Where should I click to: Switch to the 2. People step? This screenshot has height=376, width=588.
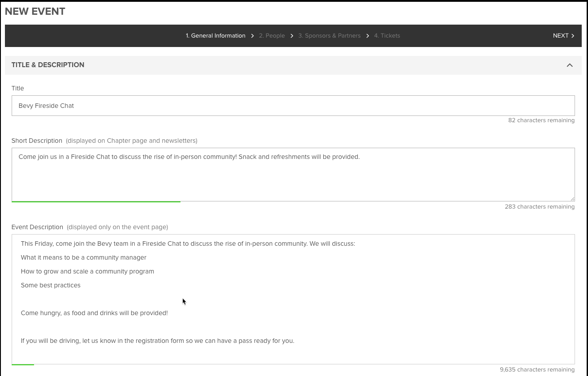[272, 36]
